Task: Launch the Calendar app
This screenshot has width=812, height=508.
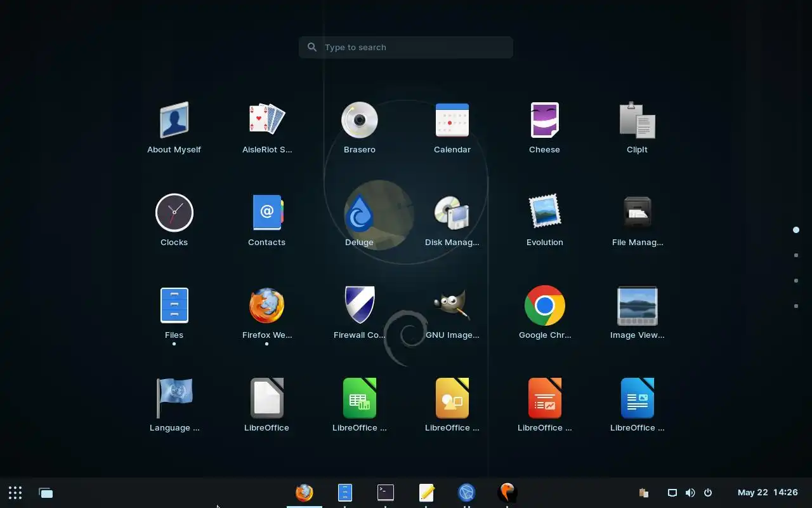Action: [452, 128]
